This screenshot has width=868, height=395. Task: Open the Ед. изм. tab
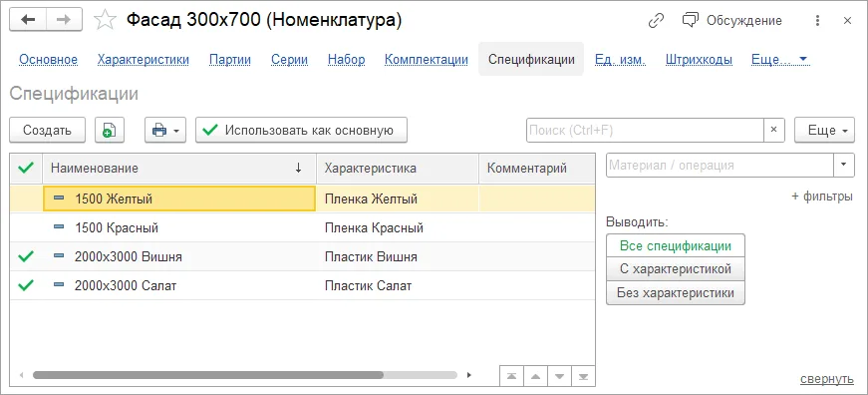point(620,60)
